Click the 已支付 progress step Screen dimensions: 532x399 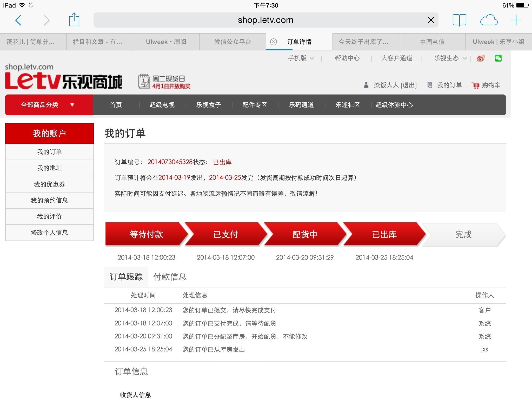[225, 234]
